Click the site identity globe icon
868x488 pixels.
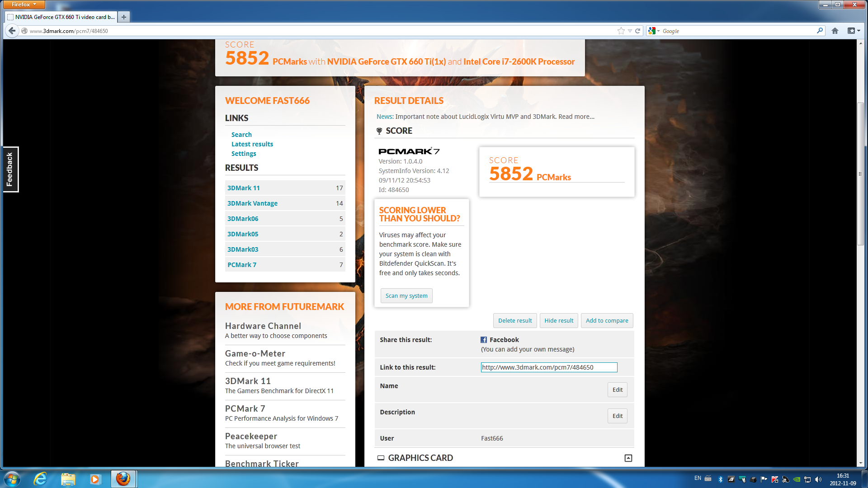coord(24,31)
